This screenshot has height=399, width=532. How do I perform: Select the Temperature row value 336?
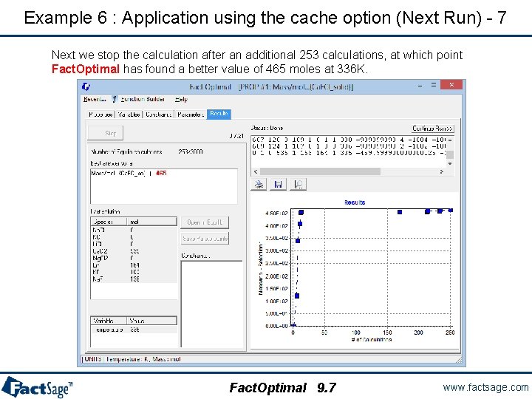tap(134, 330)
